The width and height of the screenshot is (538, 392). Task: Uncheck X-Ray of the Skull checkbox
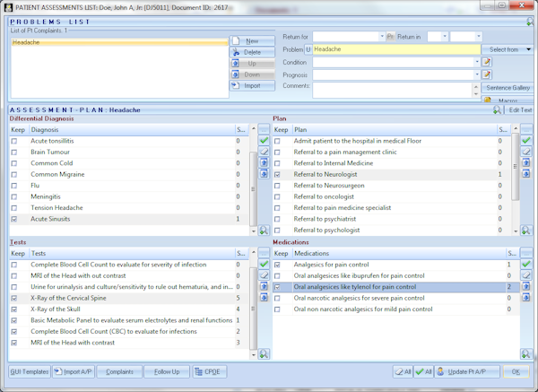14,309
